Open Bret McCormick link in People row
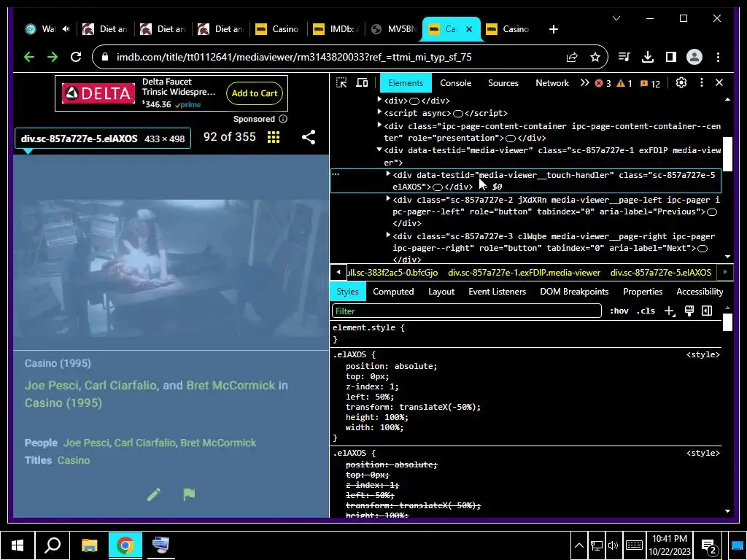Screen dimensions: 747x560 tap(218, 443)
